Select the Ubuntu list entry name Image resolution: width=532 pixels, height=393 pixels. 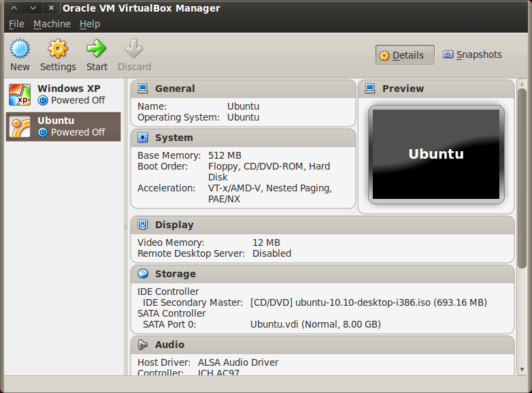[x=56, y=121]
